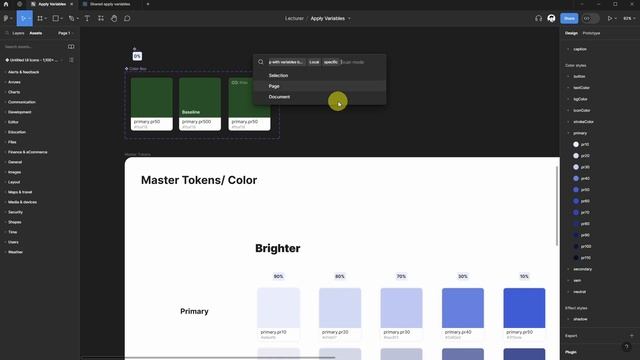Screen dimensions: 640x360
Task: Click the Lecturer breadcrumb link
Action: point(294,18)
